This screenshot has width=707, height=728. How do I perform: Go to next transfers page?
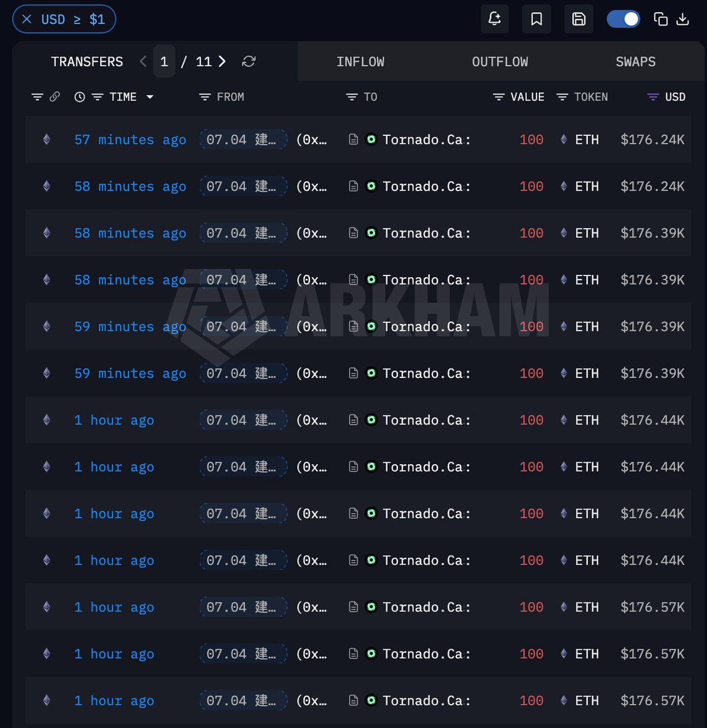(222, 61)
